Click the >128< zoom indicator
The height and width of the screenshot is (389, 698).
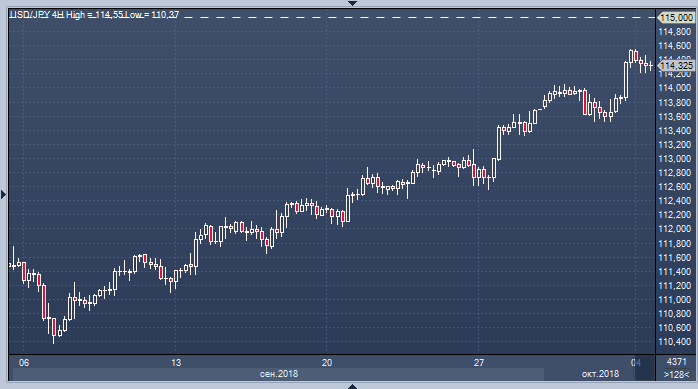point(676,374)
